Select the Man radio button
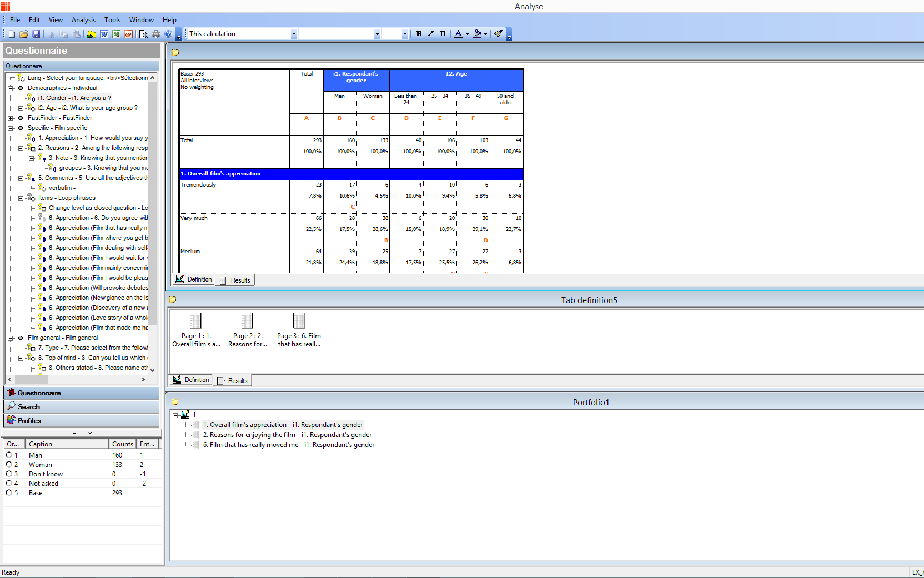The image size is (924, 578). point(9,455)
